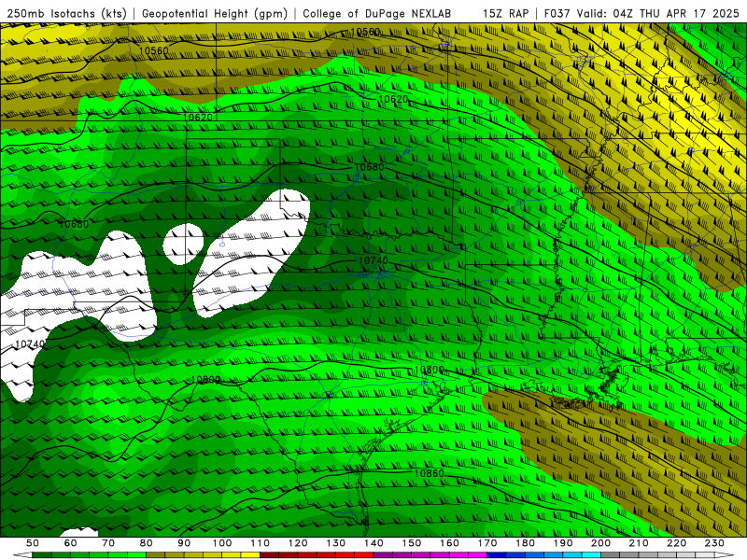
Task: Click the '250mb Isotachs (kts)' title text
Action: point(67,14)
